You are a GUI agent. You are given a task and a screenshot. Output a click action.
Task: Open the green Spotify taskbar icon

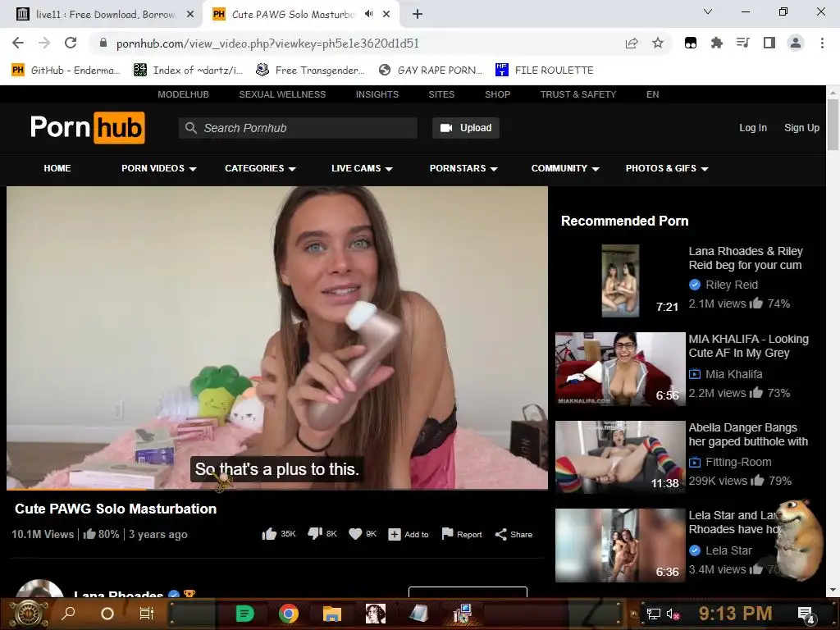(244, 614)
